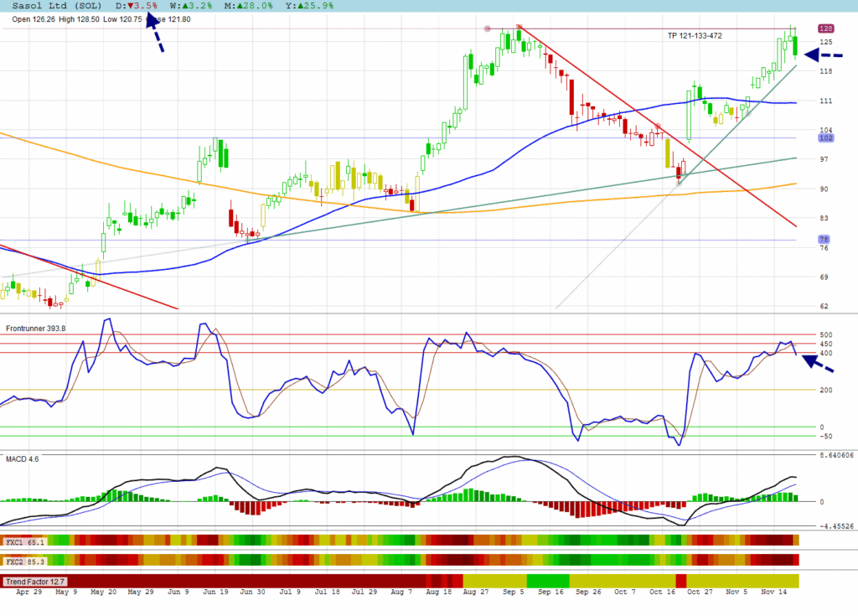Select the weekly W: 3.2% change value
Image resolution: width=858 pixels, height=616 pixels.
pyautogui.click(x=190, y=6)
